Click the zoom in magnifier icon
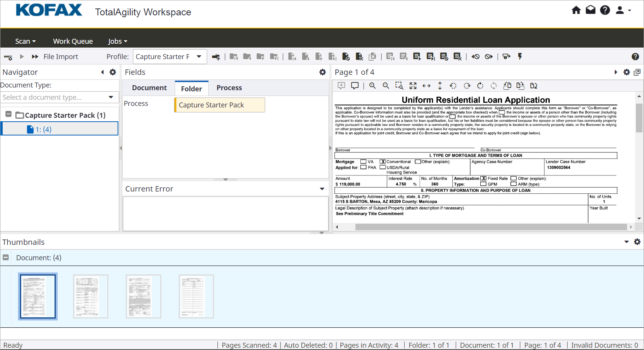 (372, 86)
